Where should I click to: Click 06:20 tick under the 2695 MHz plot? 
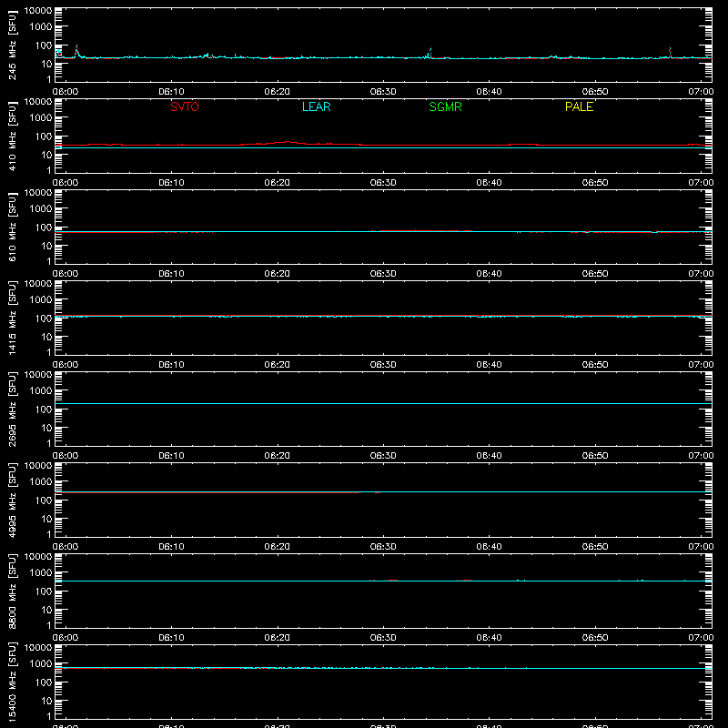point(278,456)
